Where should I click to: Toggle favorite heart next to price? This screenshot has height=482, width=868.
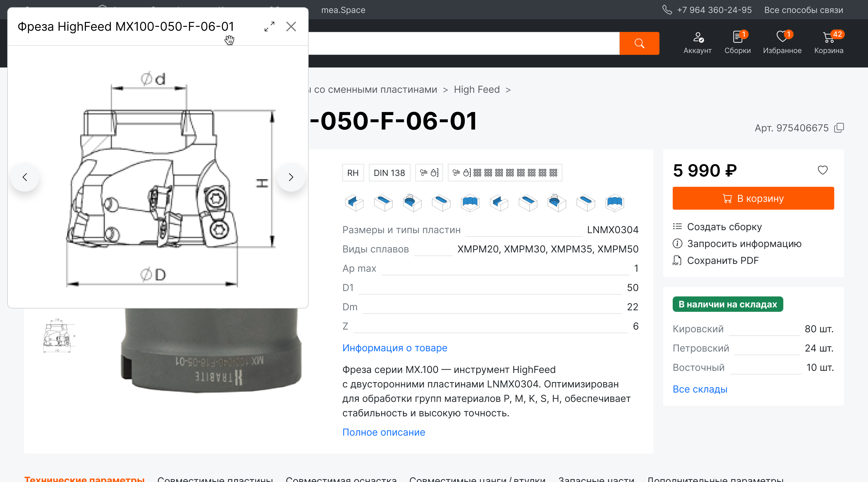822,171
